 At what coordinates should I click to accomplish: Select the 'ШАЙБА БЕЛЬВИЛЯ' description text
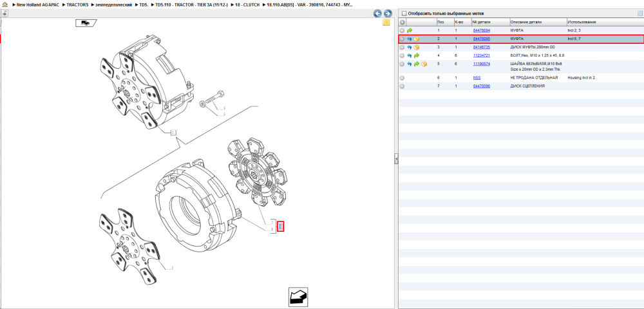[x=536, y=66]
